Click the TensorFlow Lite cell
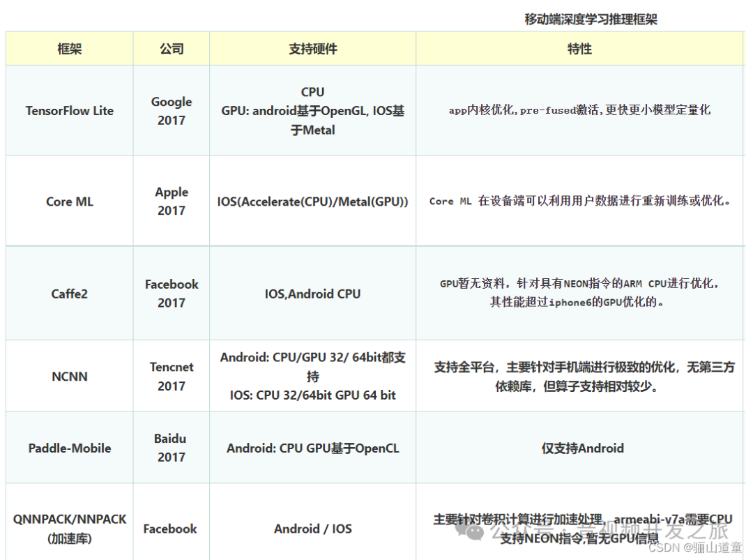This screenshot has height=560, width=753. [70, 110]
